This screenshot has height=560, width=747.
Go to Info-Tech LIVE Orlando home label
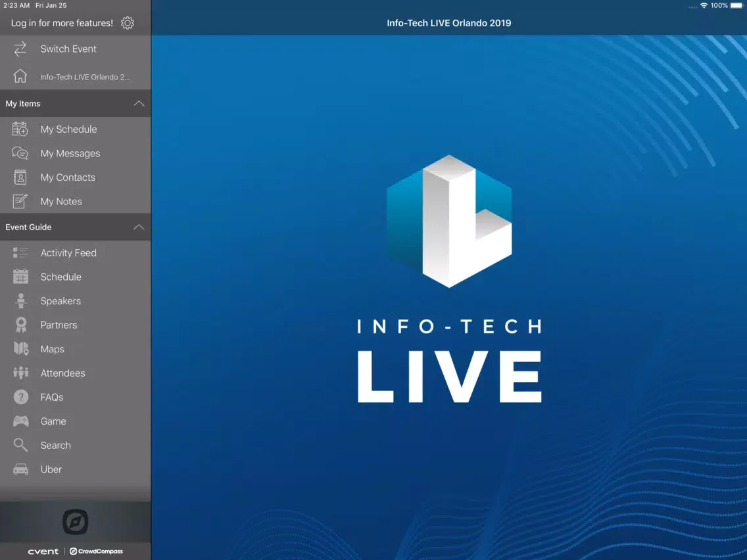click(85, 77)
